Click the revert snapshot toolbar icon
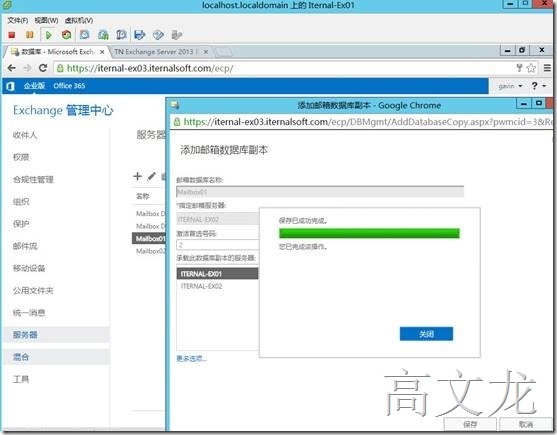The image size is (557, 435). tap(103, 35)
